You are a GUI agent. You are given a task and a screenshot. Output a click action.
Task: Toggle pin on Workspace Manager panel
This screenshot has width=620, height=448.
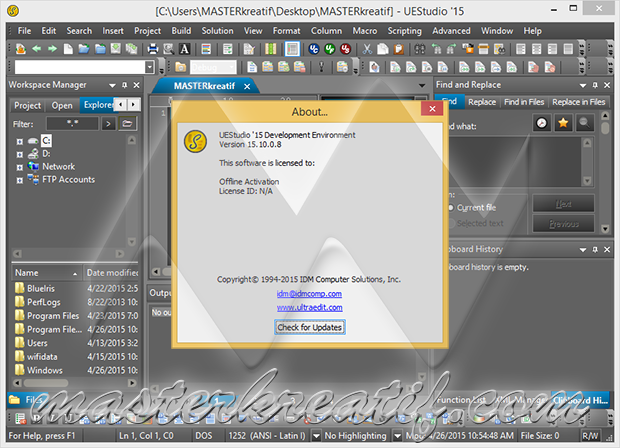[125, 85]
